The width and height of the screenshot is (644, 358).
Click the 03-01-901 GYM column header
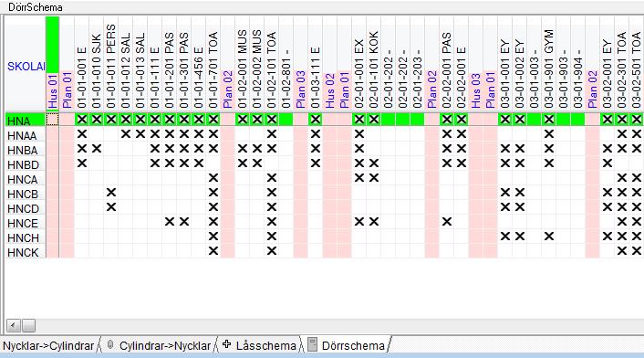[549, 69]
